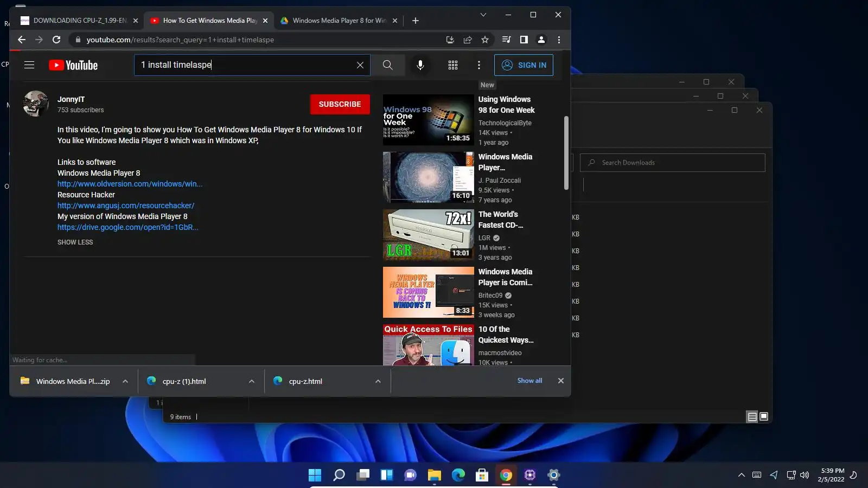The height and width of the screenshot is (488, 868).
Task: Open the Windows Start menu
Action: click(x=315, y=475)
